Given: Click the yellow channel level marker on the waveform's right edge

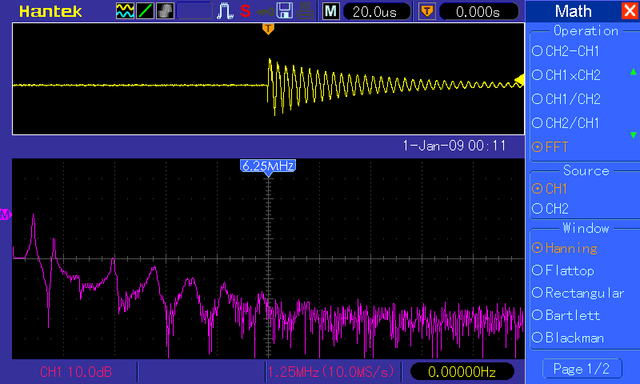Looking at the screenshot, I should 520,80.
